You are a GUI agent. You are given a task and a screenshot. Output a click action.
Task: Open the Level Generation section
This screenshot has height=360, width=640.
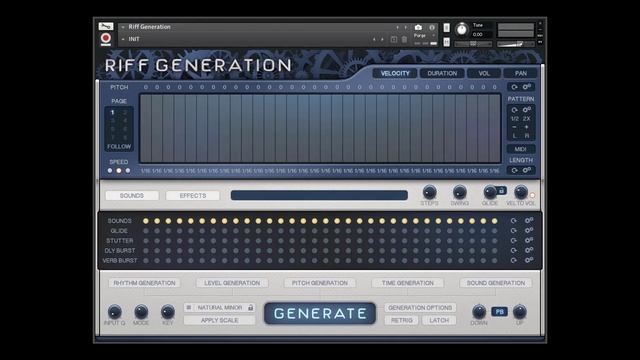tap(232, 283)
